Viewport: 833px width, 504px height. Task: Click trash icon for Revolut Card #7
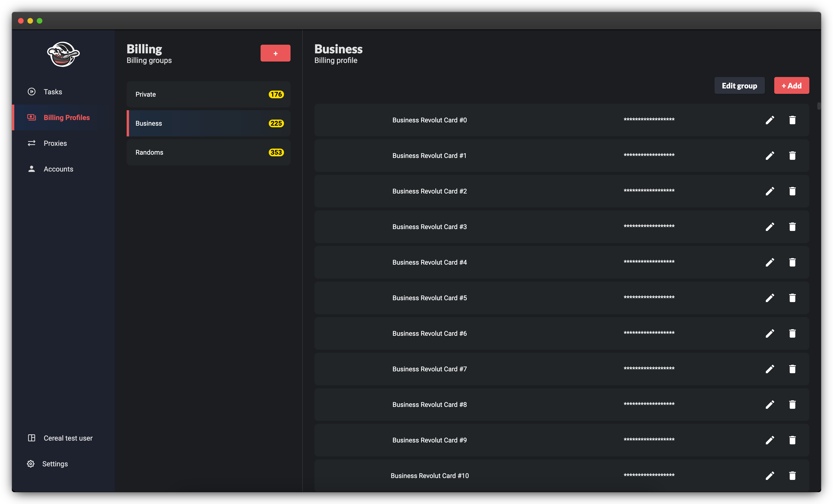click(792, 369)
